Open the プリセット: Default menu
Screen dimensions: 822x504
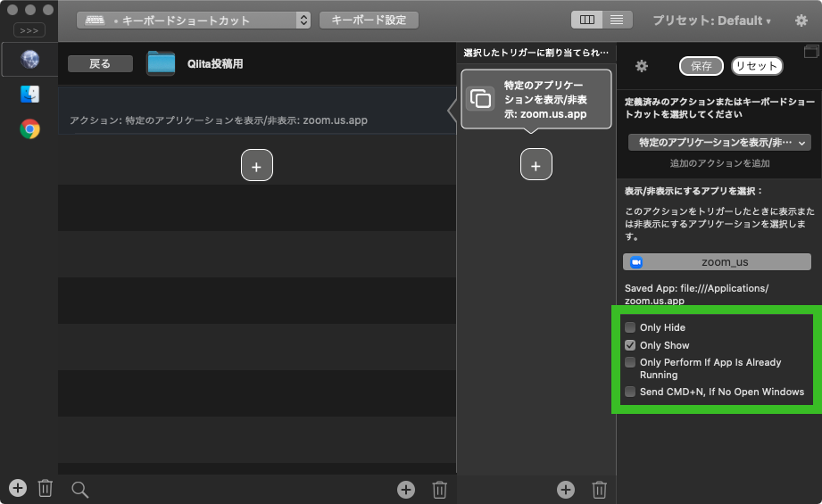(711, 21)
